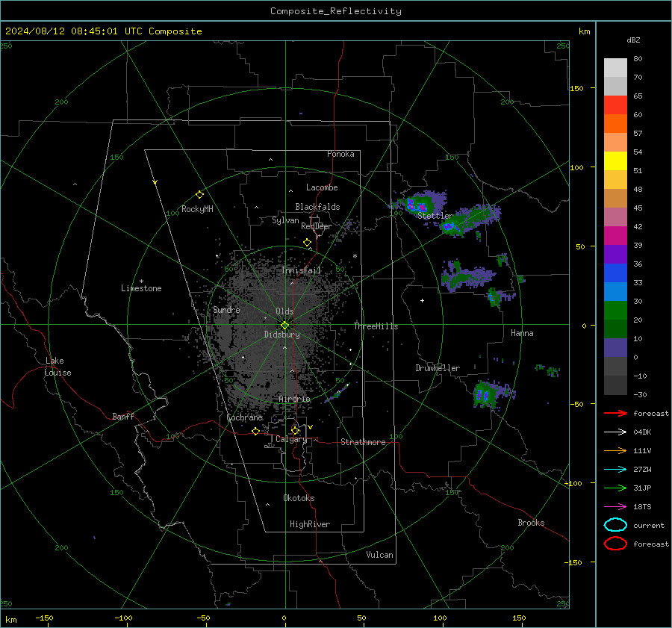Click the Hanna city label
Image resolution: width=672 pixels, height=628 pixels.
pos(522,333)
